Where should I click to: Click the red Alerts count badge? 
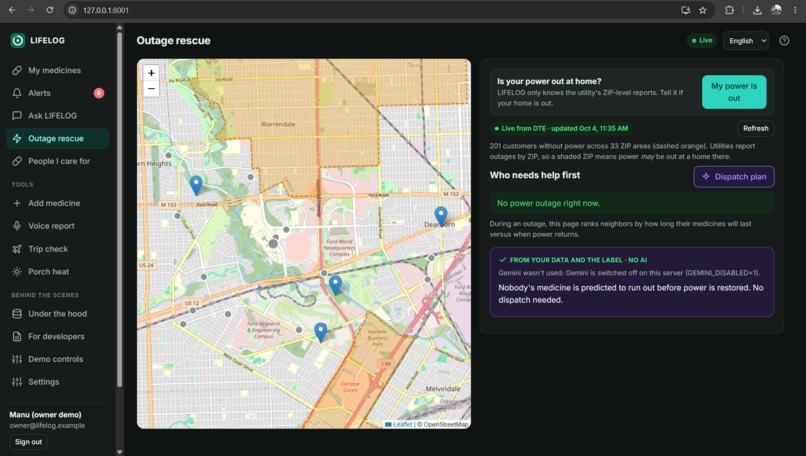point(99,93)
